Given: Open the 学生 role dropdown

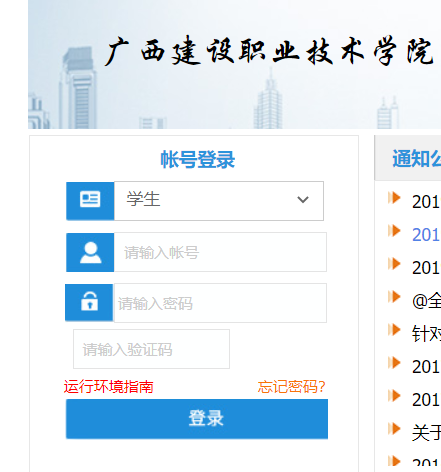Looking at the screenshot, I should click(219, 201).
